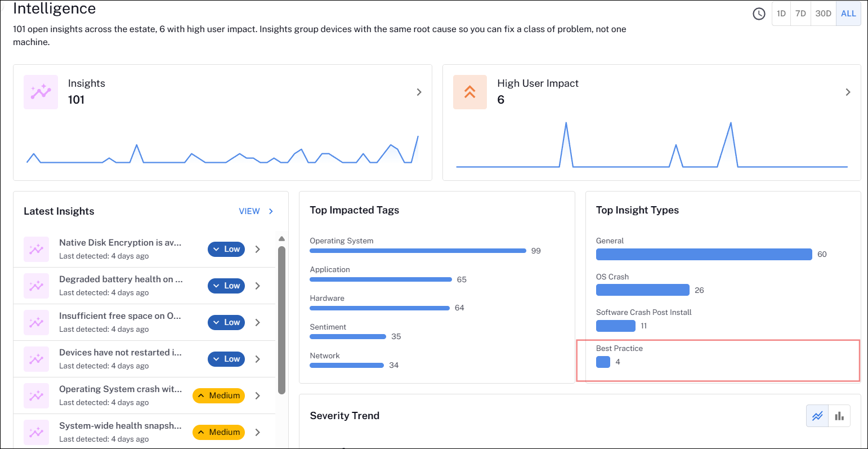
Task: Click the General insight type bar
Action: click(704, 254)
